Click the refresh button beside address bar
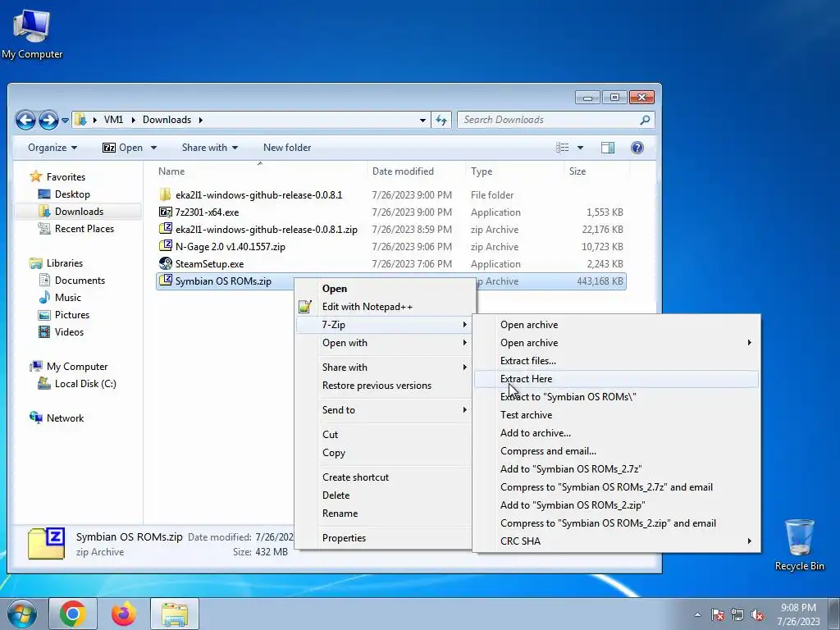Viewport: 840px width, 630px height. (x=441, y=120)
